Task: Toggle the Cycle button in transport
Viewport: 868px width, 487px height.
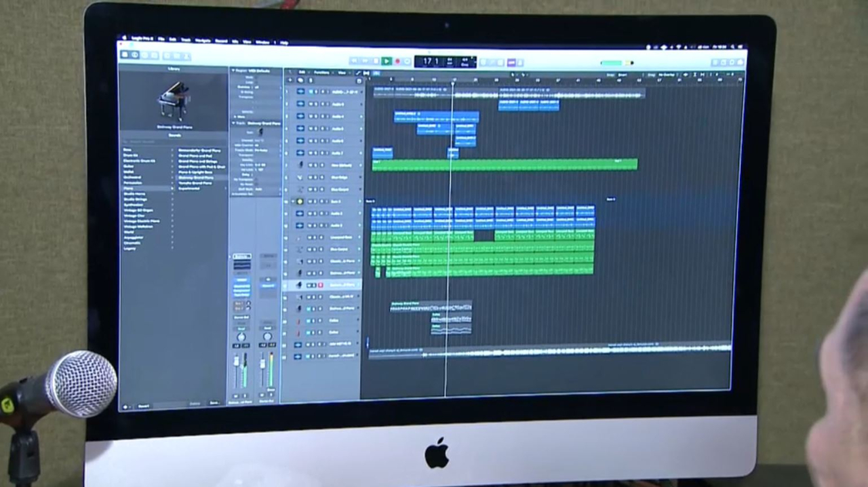Action: coord(408,61)
